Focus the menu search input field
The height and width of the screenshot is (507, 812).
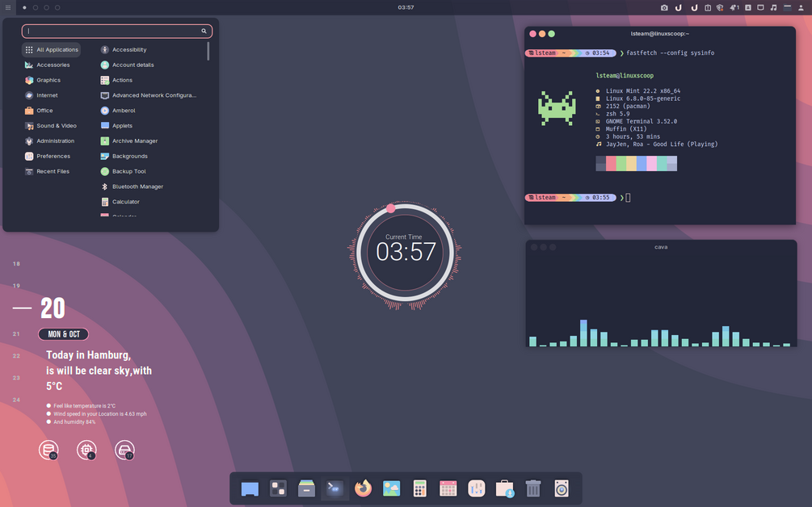tap(117, 31)
